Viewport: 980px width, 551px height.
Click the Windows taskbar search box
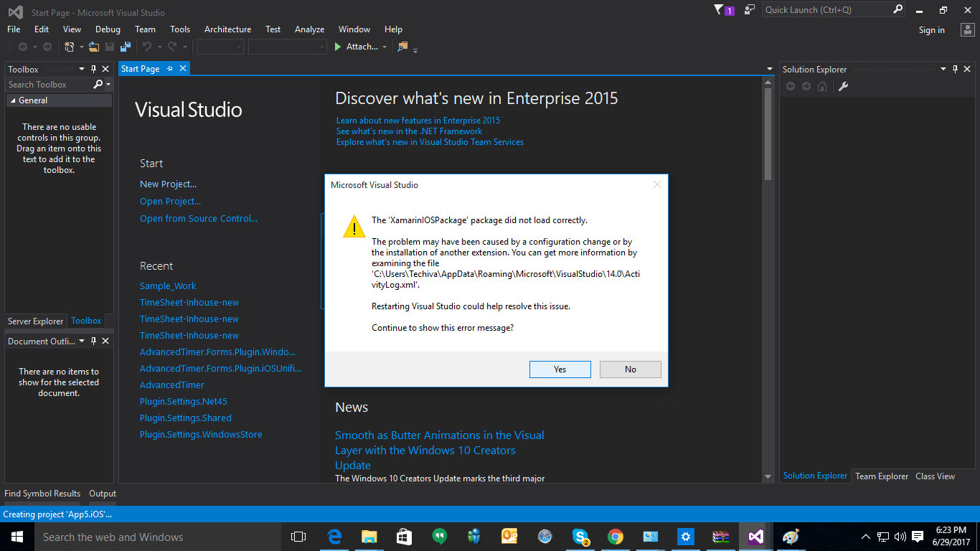156,537
